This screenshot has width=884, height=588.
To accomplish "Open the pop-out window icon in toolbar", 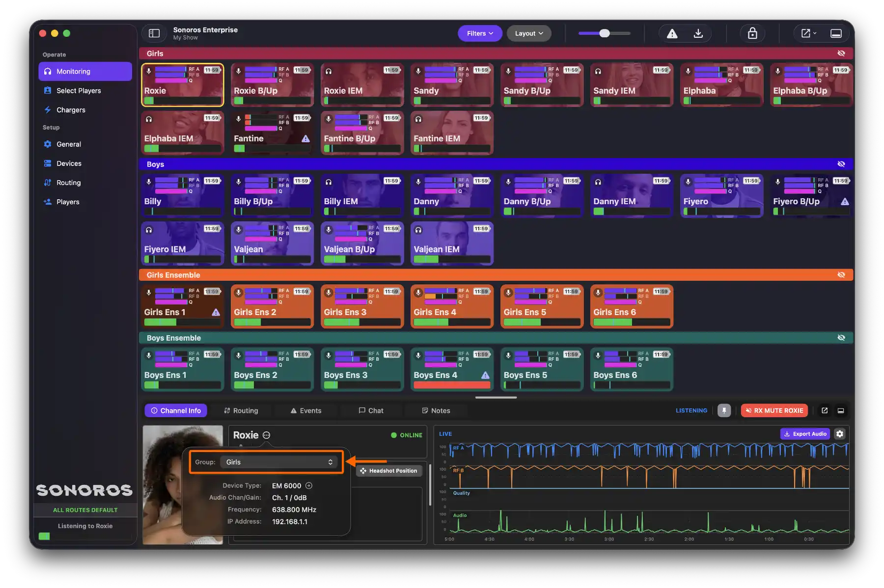I will [x=808, y=33].
